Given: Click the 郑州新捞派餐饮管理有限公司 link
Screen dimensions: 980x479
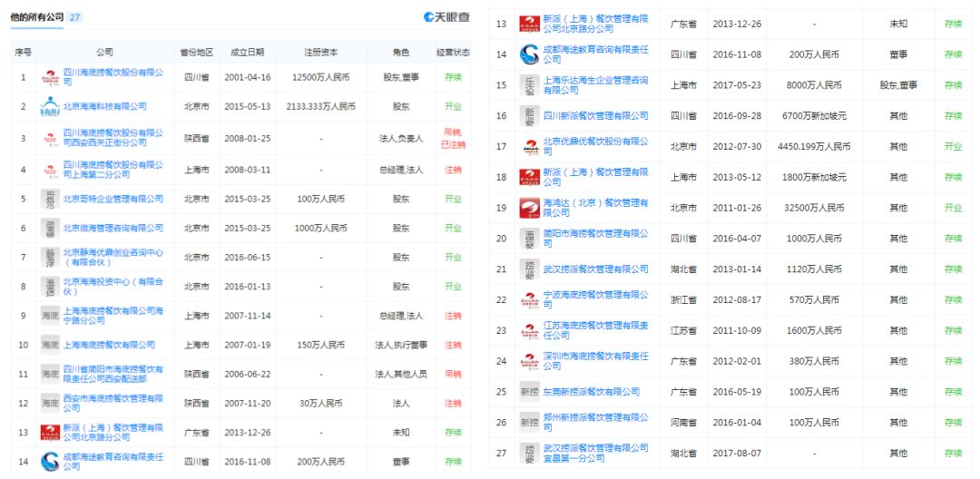Looking at the screenshot, I should (x=595, y=422).
